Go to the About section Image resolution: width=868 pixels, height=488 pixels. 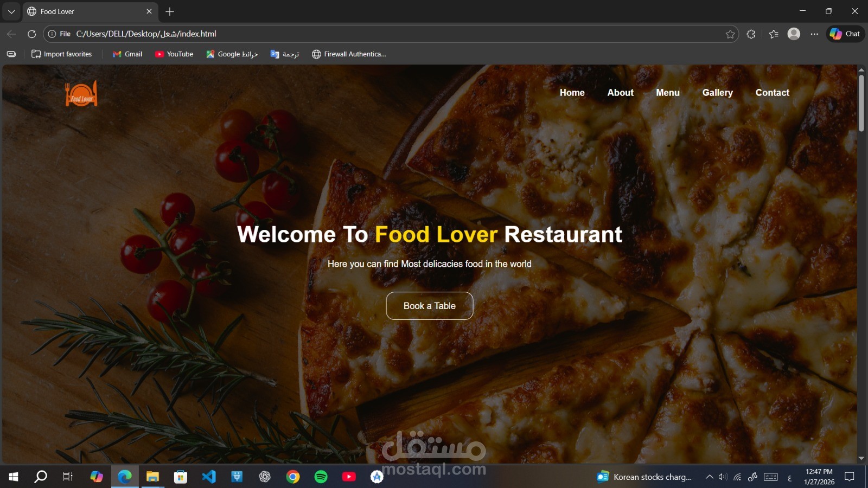(620, 93)
